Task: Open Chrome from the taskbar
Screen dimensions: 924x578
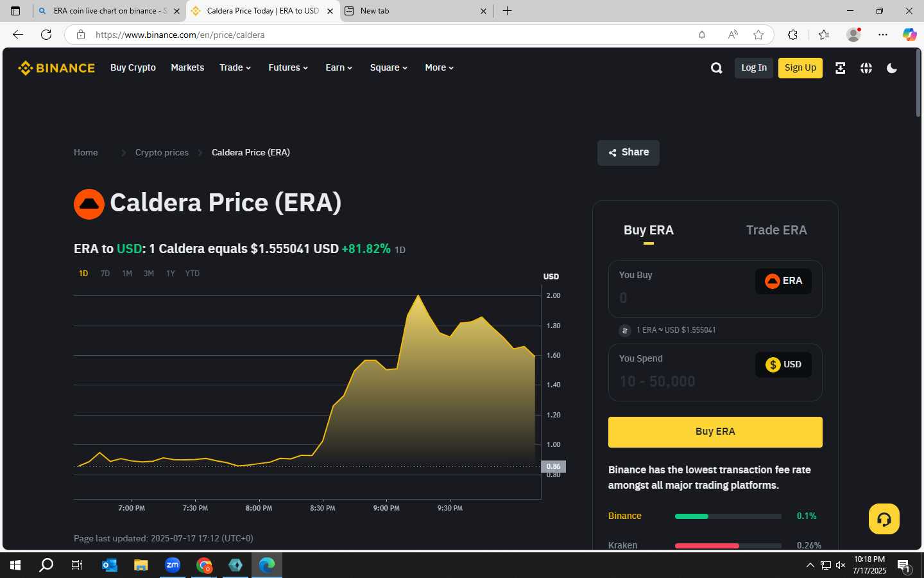Action: [204, 565]
